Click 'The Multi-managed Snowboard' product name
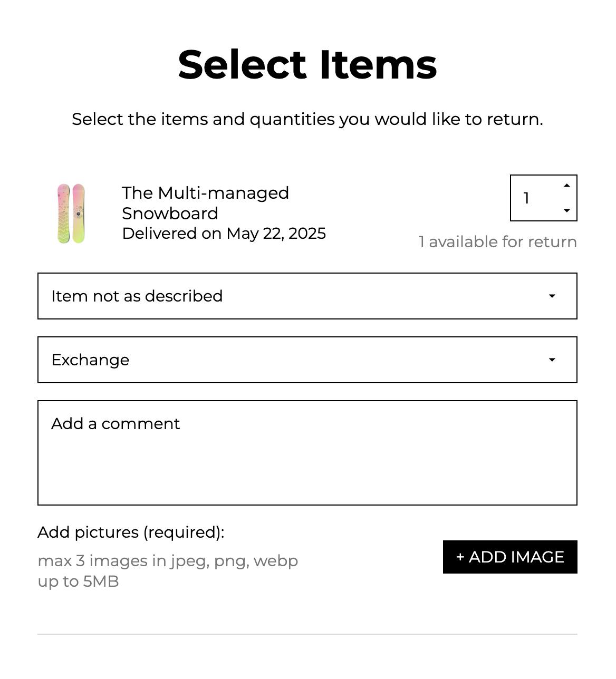This screenshot has height=679, width=616. click(206, 203)
